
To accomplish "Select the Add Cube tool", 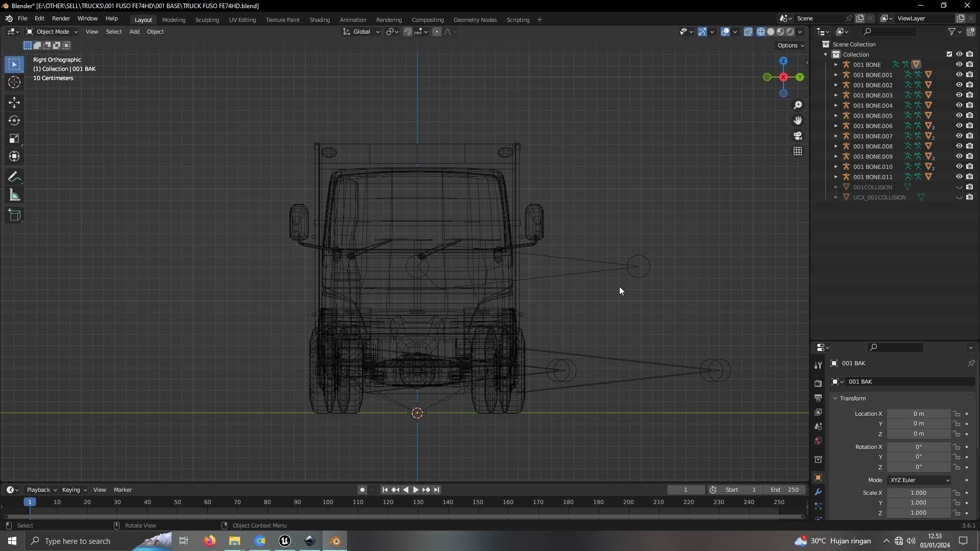I will (14, 215).
